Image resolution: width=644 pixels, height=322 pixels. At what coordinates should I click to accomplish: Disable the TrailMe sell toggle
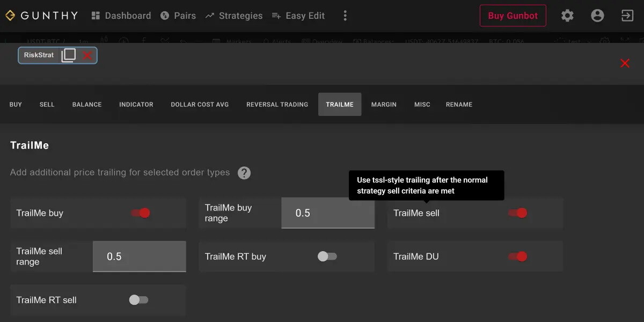pos(517,213)
